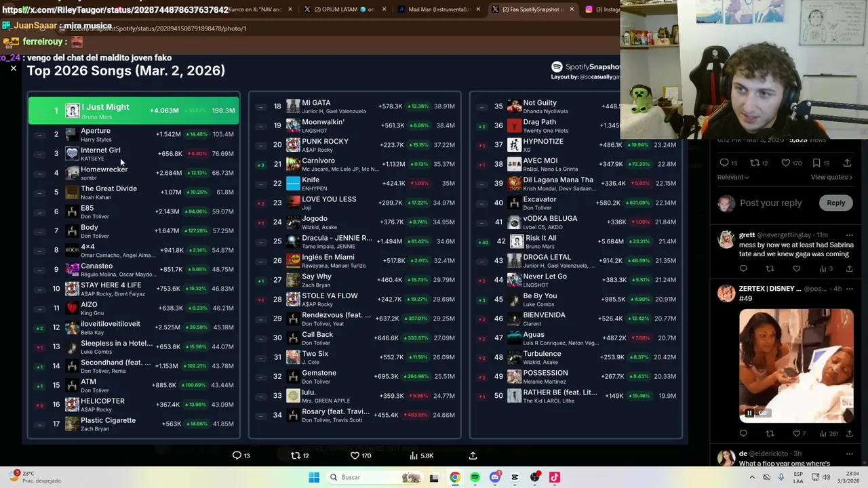Repost the ZERTEX GIF reply

(770, 433)
